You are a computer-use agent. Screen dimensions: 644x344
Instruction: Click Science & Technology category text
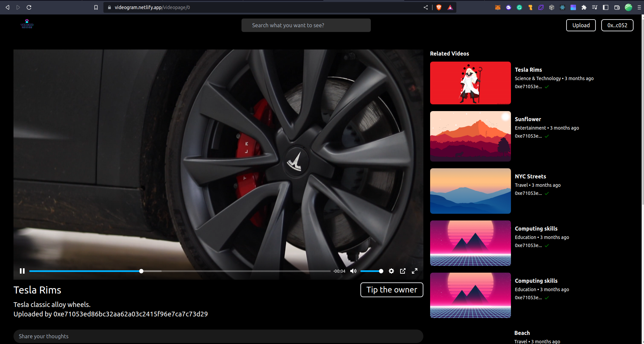click(x=538, y=78)
